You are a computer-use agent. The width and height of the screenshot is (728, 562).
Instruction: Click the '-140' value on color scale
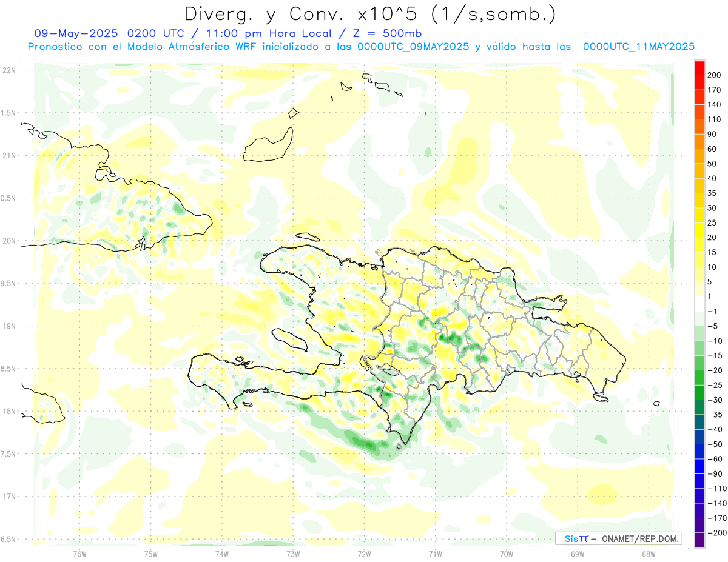coord(718,503)
